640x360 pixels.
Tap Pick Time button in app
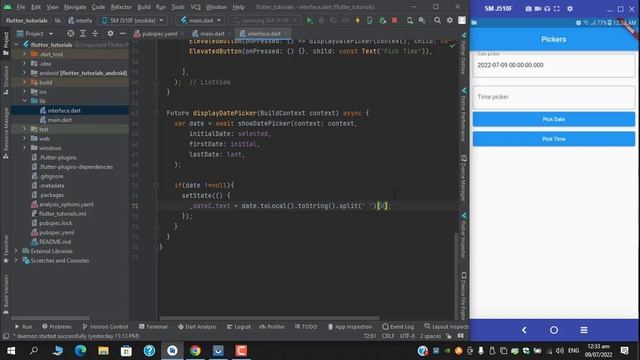pos(554,139)
